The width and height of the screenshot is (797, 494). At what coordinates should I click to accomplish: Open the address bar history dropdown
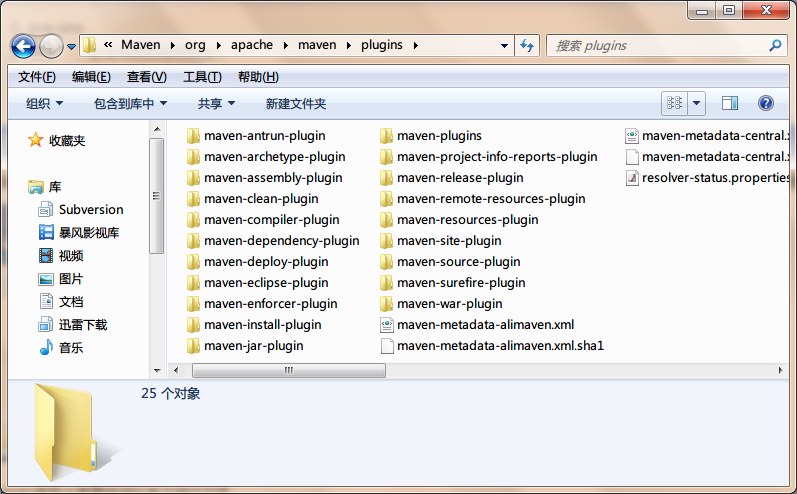point(504,46)
